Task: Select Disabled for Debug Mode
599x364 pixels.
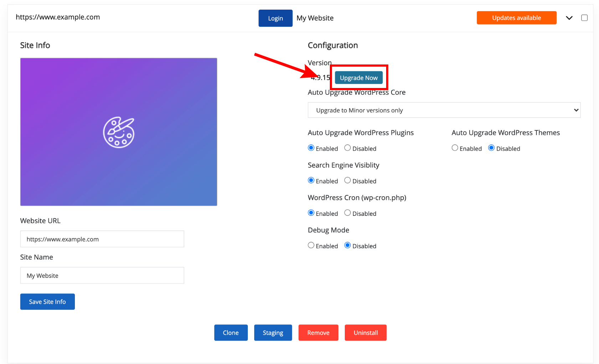Action: (348, 245)
